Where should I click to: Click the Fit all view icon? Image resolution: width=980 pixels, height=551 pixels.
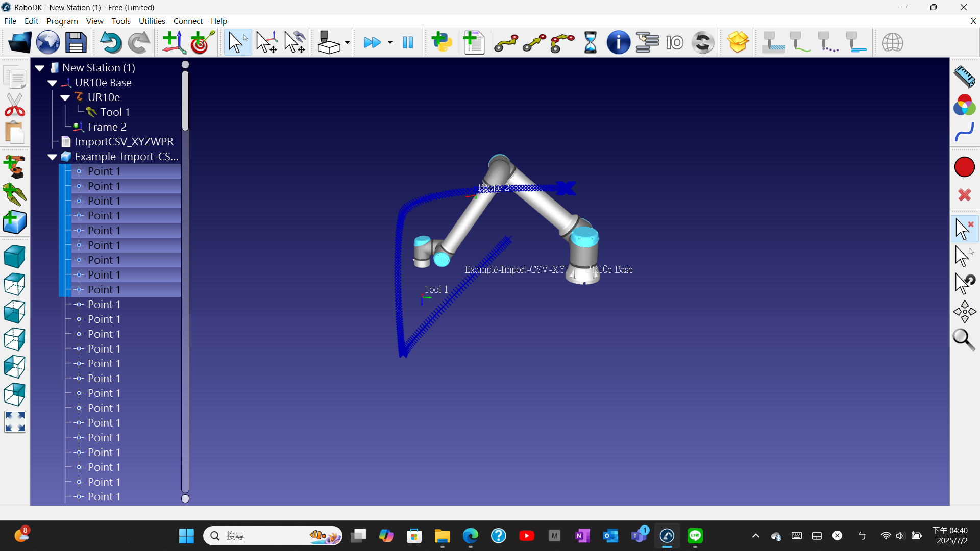[x=15, y=422]
